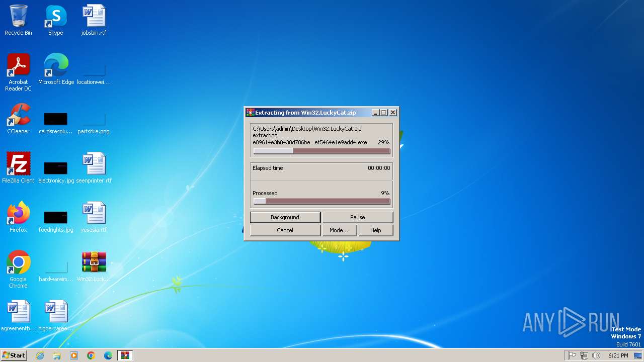This screenshot has width=644, height=362.
Task: Pause the archive extraction
Action: coord(357,217)
